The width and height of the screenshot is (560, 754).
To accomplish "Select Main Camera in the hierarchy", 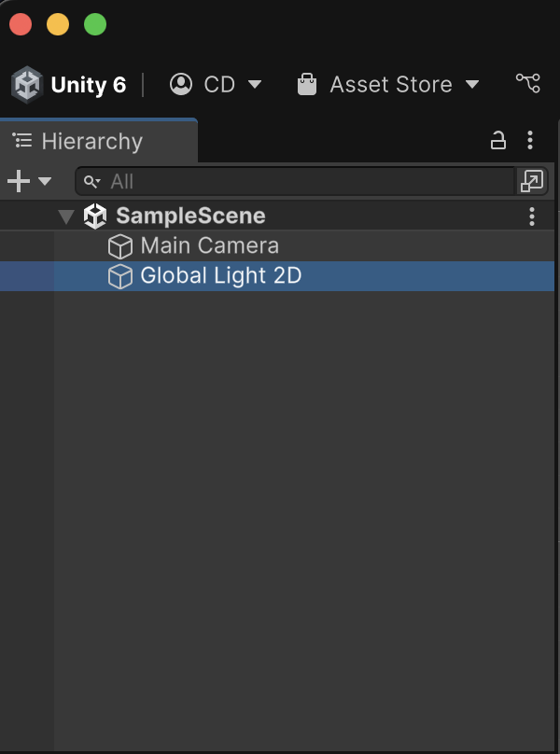I will [x=277, y=245].
